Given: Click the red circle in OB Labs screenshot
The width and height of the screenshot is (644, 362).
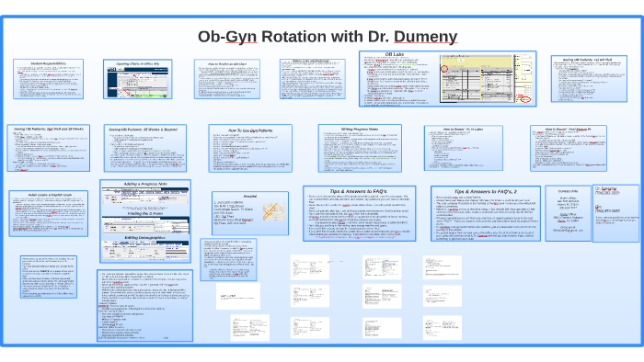Looking at the screenshot, I should tap(444, 69).
